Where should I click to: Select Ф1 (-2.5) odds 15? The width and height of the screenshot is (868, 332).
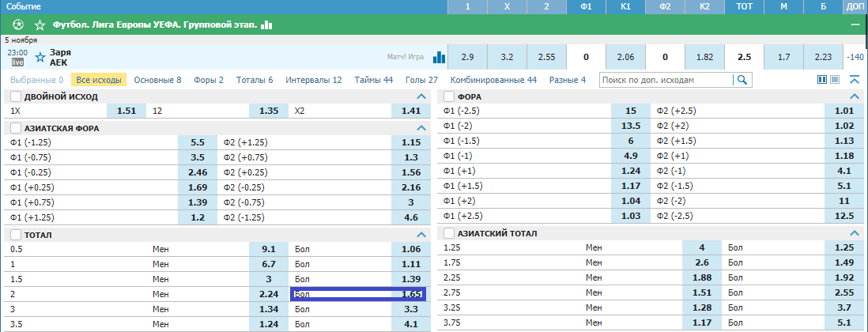(631, 111)
